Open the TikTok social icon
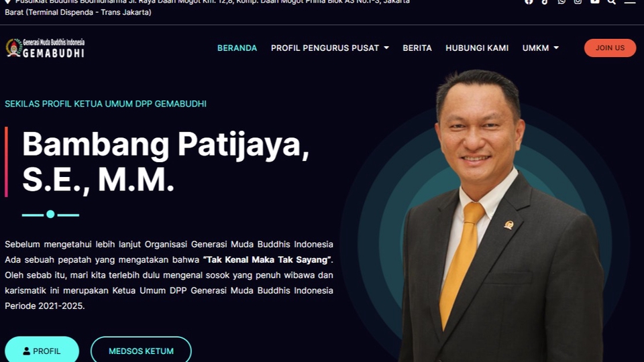Image resolution: width=644 pixels, height=362 pixels. 545,1
